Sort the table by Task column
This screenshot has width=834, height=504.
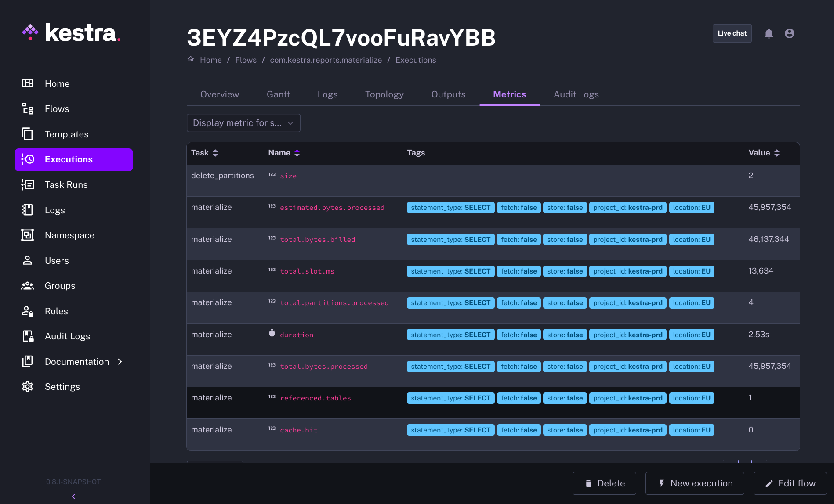pyautogui.click(x=215, y=153)
